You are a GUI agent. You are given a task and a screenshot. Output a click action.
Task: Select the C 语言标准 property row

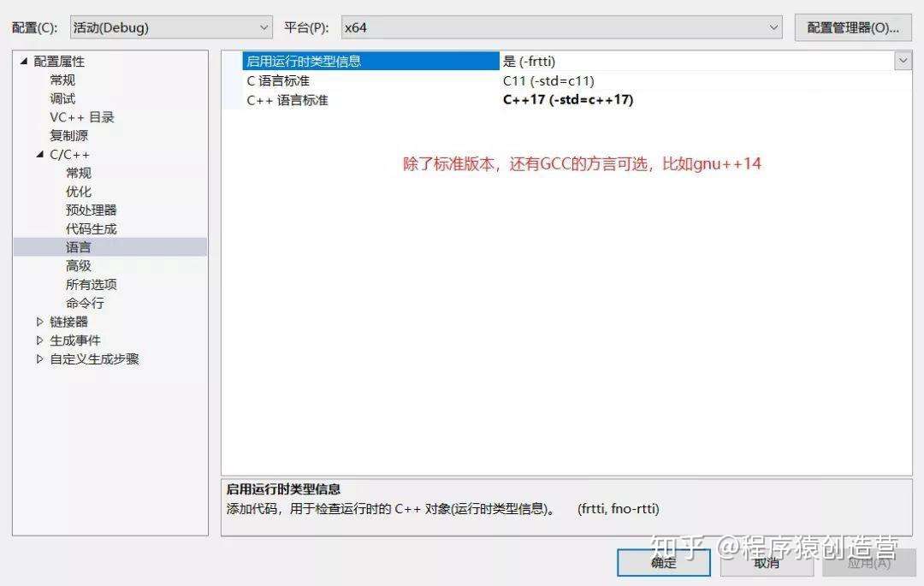[x=566, y=80]
